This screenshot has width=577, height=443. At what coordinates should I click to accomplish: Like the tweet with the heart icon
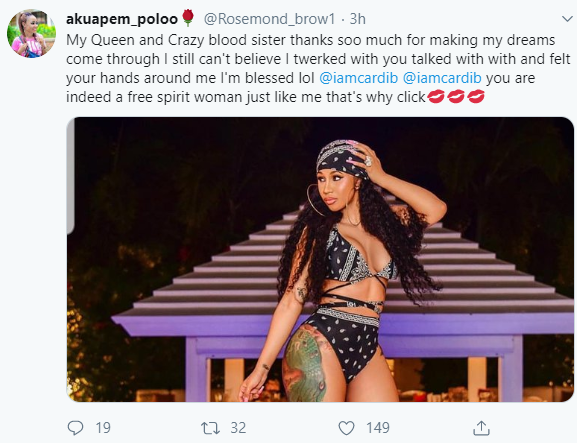click(x=346, y=428)
